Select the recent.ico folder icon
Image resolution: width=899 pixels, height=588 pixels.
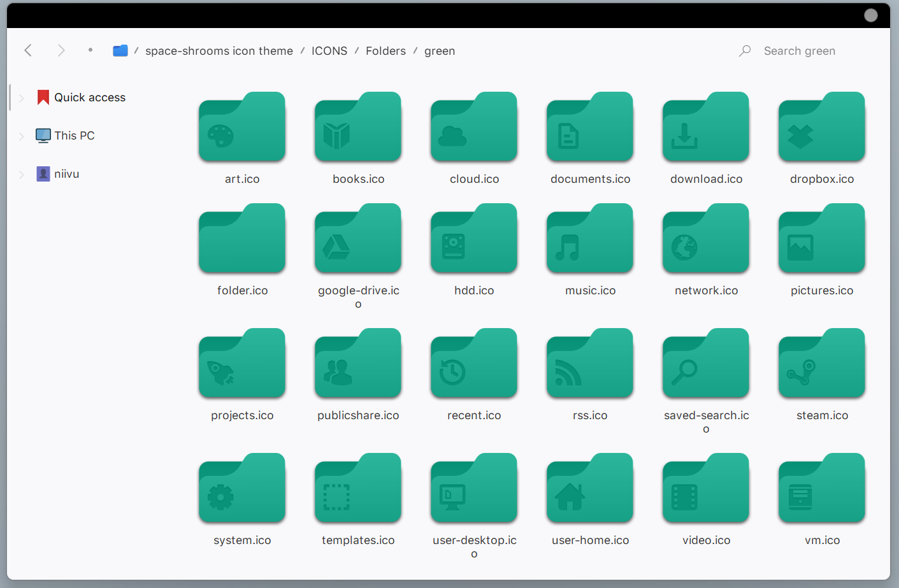pos(474,363)
